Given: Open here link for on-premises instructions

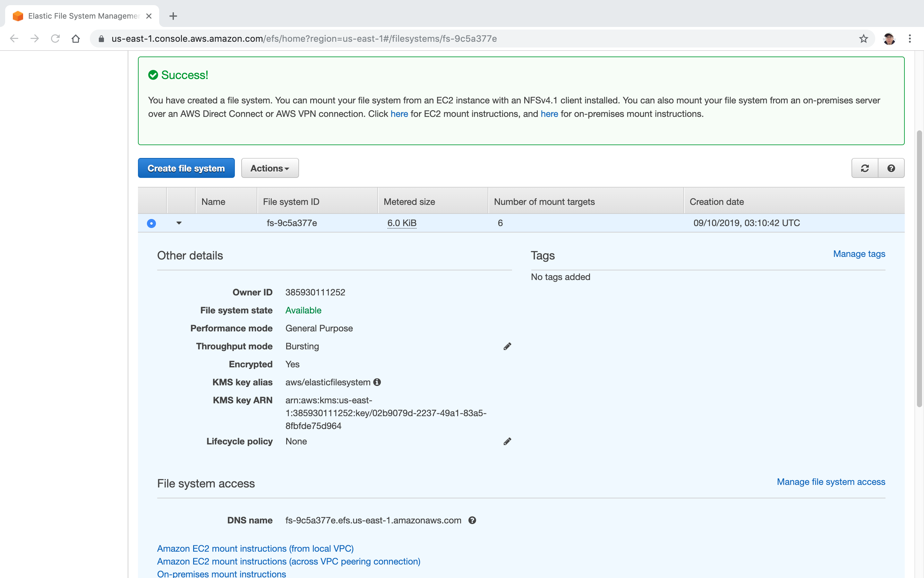Looking at the screenshot, I should (x=550, y=114).
